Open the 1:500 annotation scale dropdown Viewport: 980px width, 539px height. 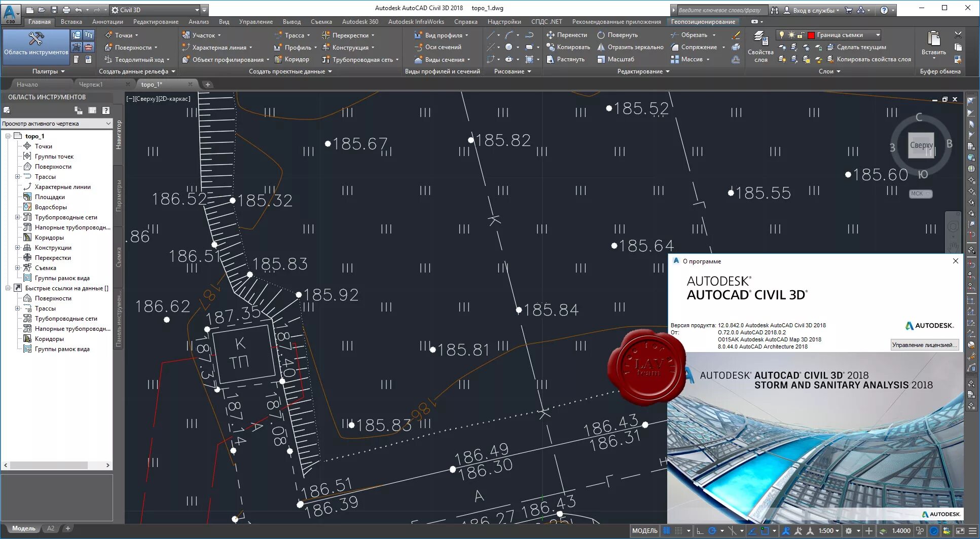click(828, 531)
